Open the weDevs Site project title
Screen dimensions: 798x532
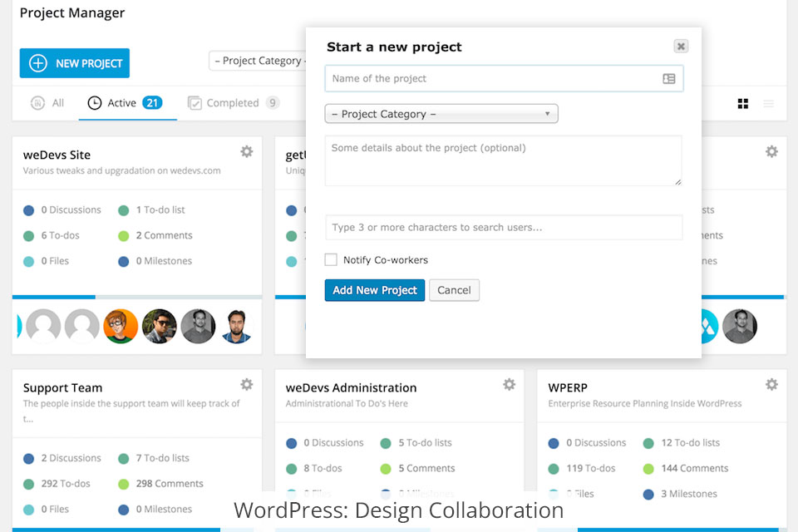point(57,155)
